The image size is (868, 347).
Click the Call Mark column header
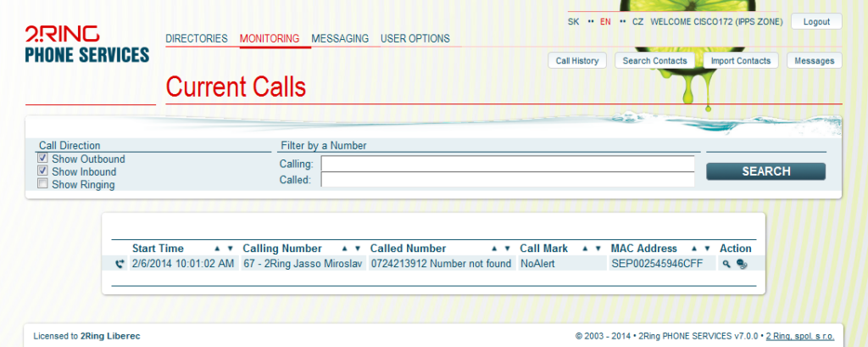[543, 249]
